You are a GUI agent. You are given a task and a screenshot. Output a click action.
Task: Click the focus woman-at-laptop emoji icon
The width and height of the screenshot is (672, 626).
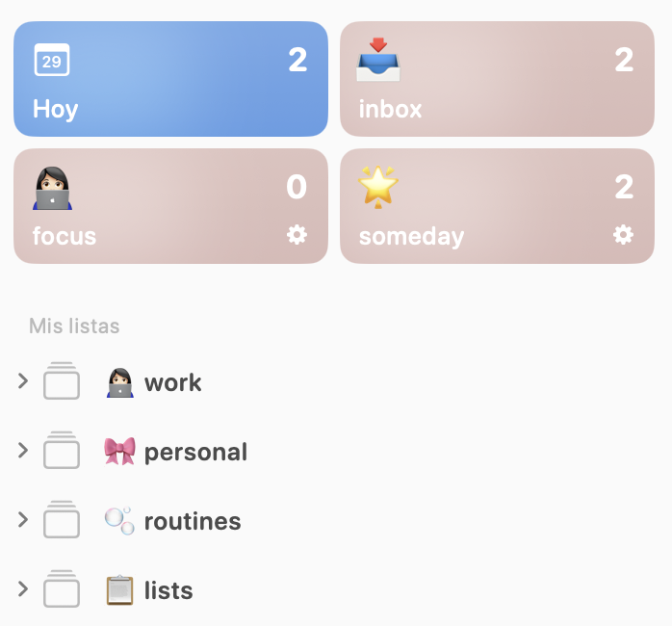tap(52, 188)
